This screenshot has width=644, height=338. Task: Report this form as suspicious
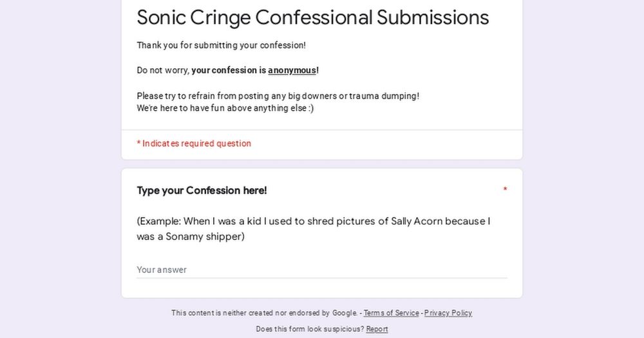tap(377, 329)
